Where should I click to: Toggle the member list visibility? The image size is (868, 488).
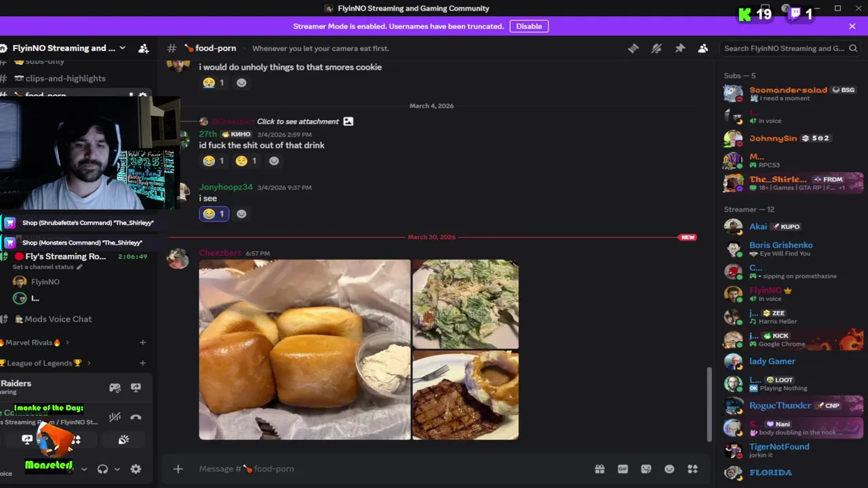pyautogui.click(x=703, y=48)
